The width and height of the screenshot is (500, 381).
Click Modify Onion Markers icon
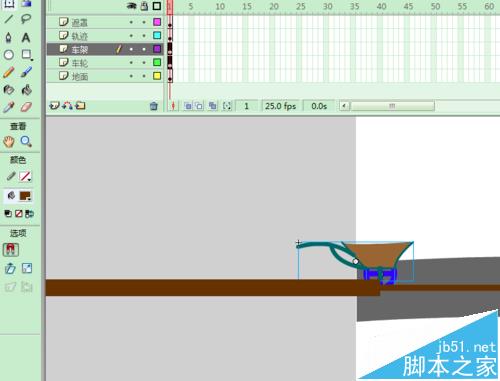(227, 106)
